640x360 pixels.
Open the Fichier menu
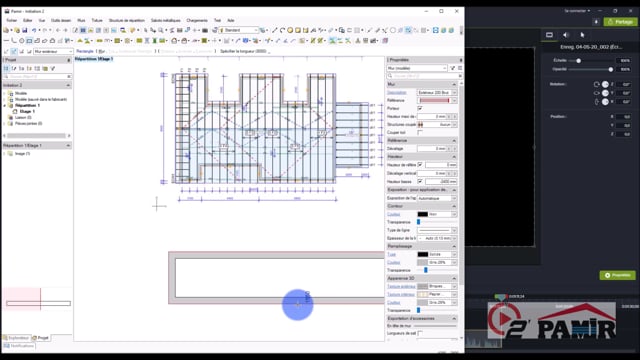(12, 20)
